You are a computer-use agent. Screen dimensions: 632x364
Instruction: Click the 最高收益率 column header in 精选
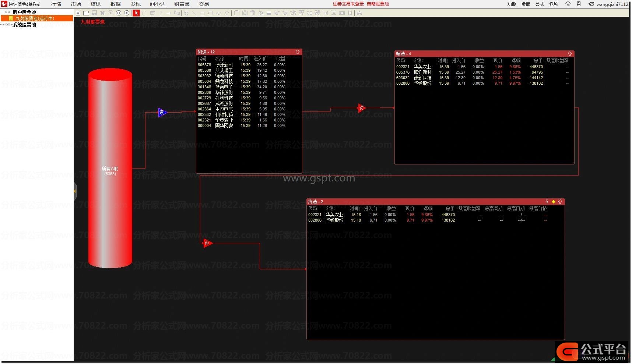click(x=557, y=60)
